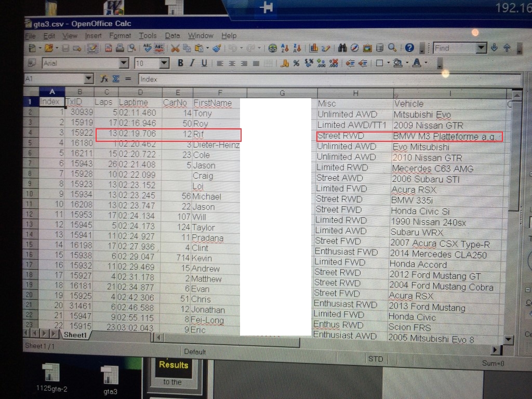Open the Font Size dropdown arrow

click(165, 63)
